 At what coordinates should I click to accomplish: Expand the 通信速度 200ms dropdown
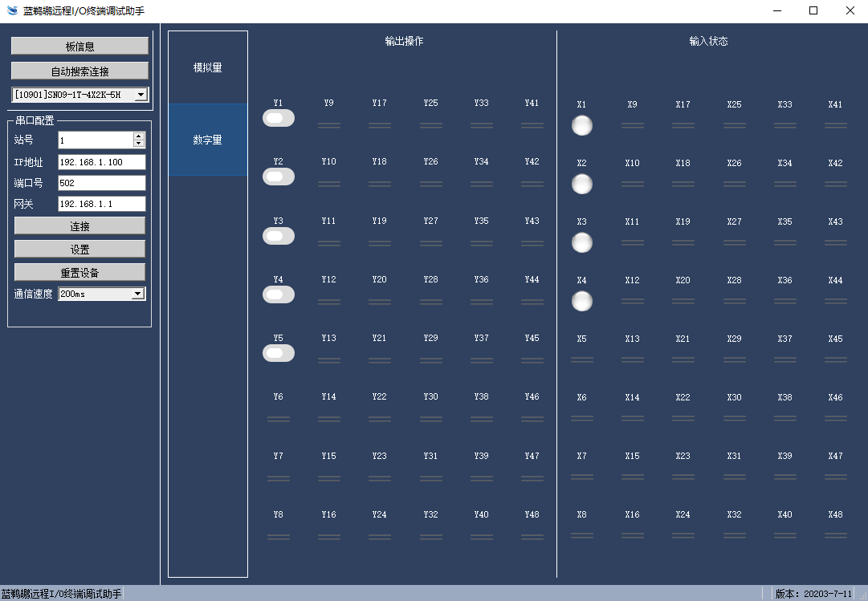pos(137,294)
